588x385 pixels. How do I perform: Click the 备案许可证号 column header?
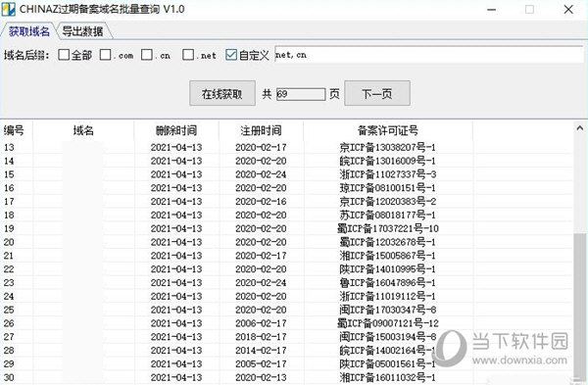coord(388,130)
